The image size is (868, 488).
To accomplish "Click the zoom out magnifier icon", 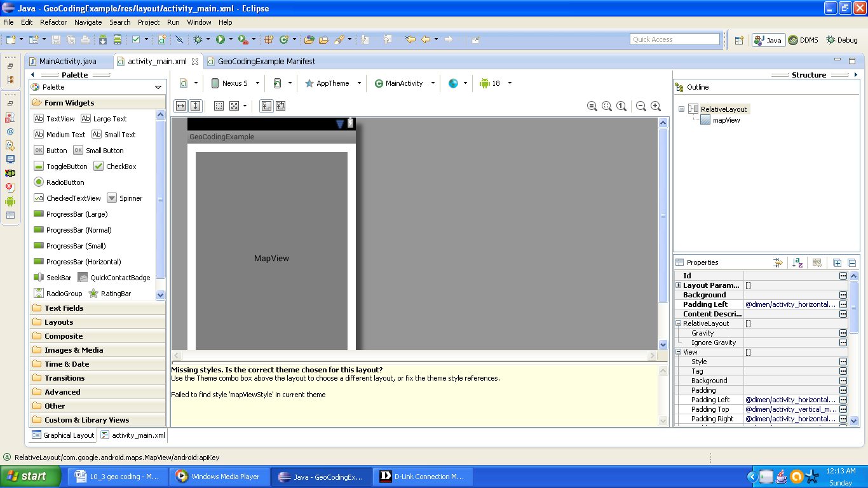I will [x=641, y=106].
